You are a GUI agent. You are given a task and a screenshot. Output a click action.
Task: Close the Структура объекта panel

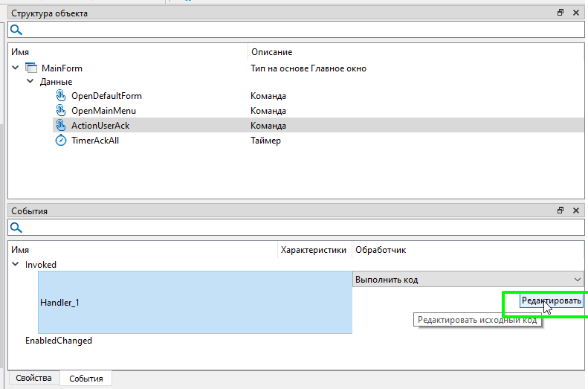pos(575,13)
